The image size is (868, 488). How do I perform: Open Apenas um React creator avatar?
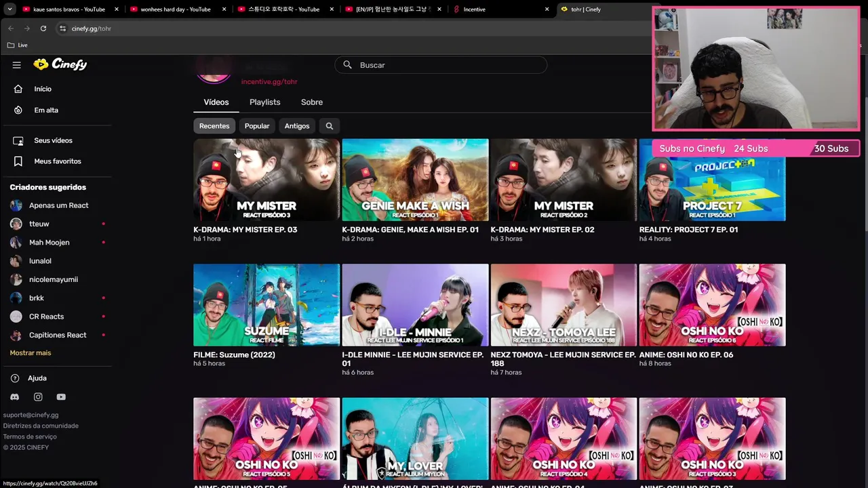pyautogui.click(x=16, y=205)
